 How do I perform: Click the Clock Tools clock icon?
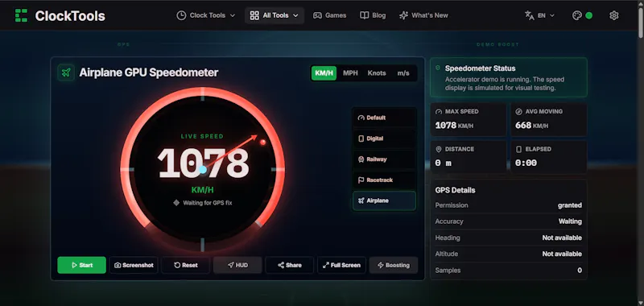point(181,15)
